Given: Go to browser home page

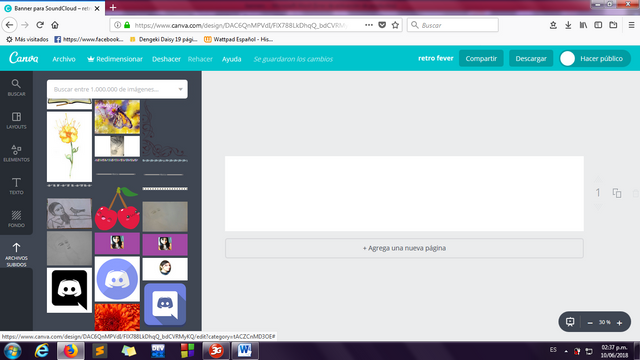Looking at the screenshot, I should (x=55, y=25).
